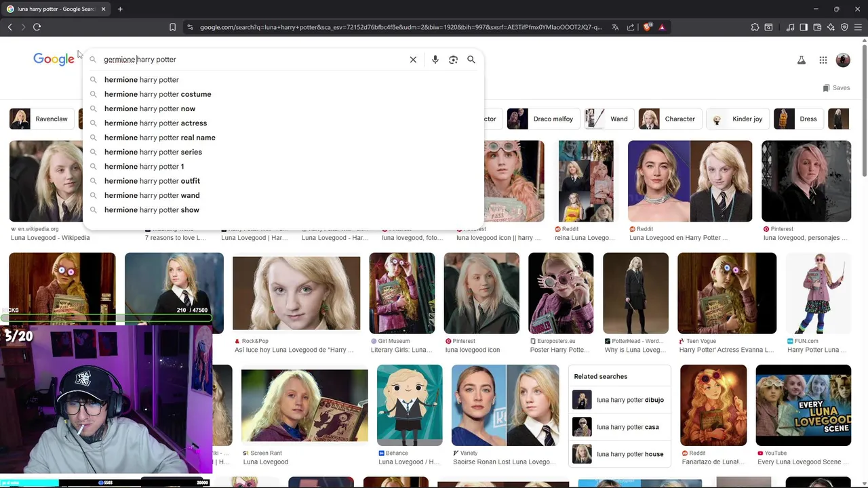Filter images by Kinder joy chip
Screen dimensions: 868x488
(737, 119)
